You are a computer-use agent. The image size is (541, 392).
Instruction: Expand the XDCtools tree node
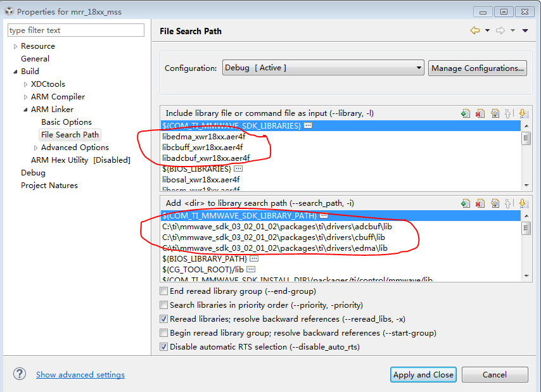26,84
